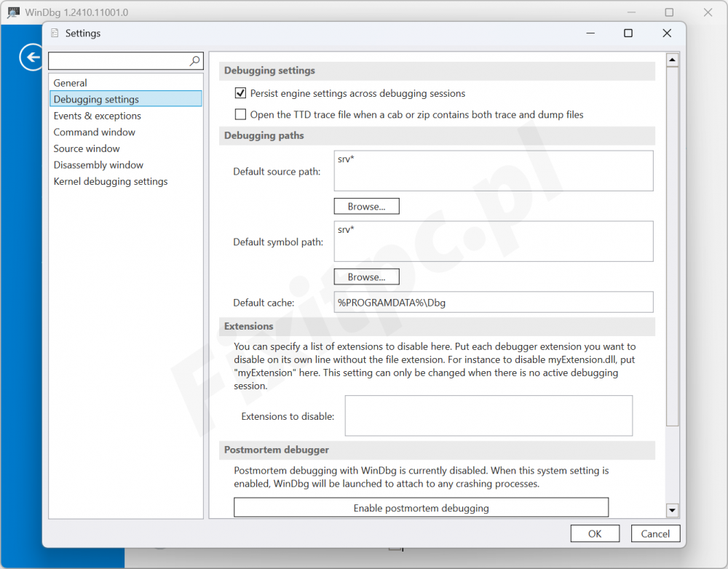Viewport: 728px width, 569px height.
Task: Click the Extensions to disable text box
Action: [488, 415]
